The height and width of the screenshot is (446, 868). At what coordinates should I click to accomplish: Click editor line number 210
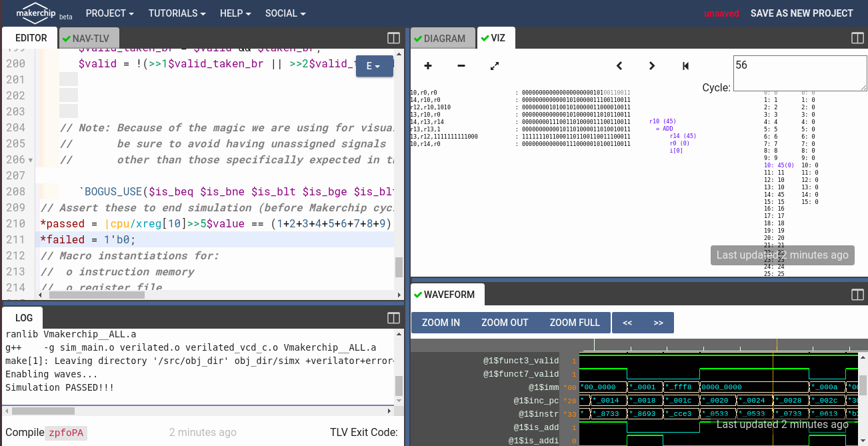(15, 224)
